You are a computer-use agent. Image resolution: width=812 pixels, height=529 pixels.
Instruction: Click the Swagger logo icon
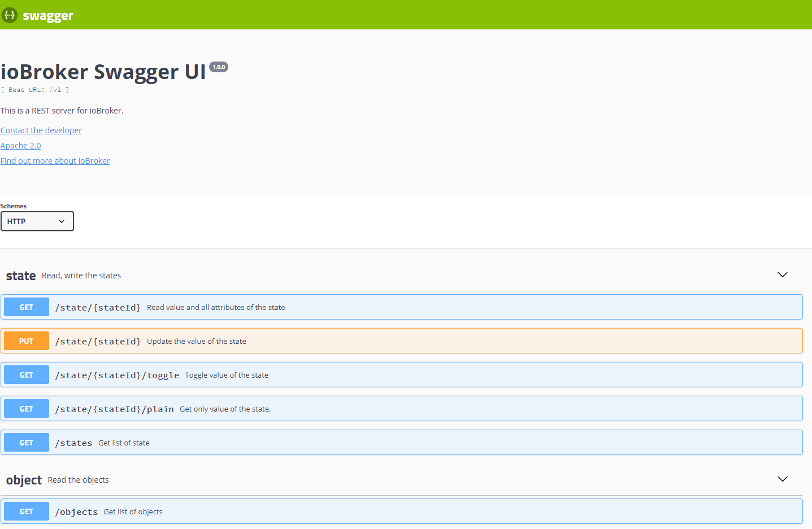tap(10, 15)
